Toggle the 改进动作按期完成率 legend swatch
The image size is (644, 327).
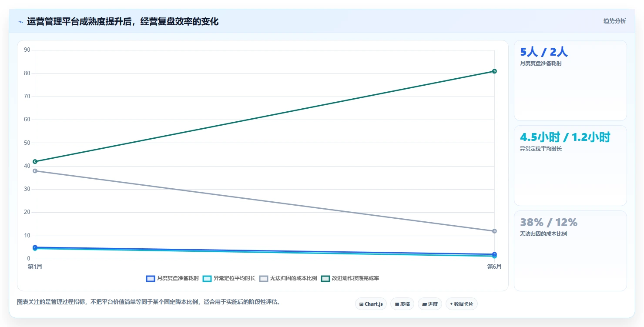[x=325, y=279]
